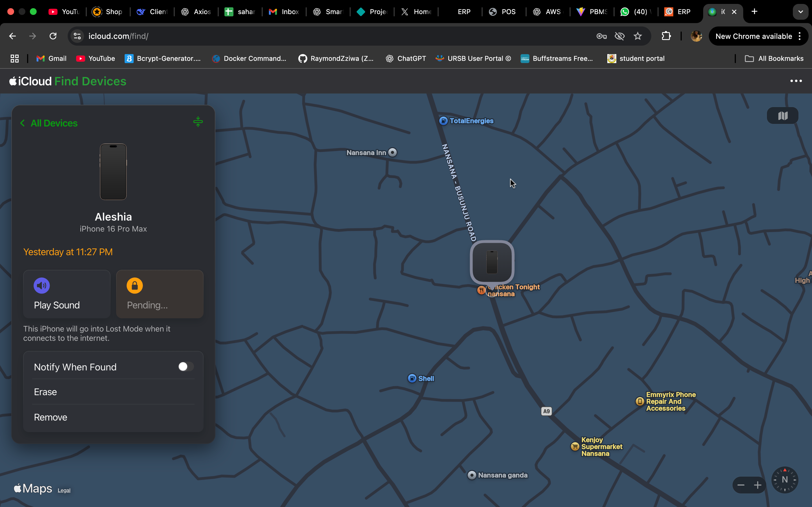This screenshot has height=507, width=812.
Task: Bookmark page using the star icon
Action: pos(637,36)
